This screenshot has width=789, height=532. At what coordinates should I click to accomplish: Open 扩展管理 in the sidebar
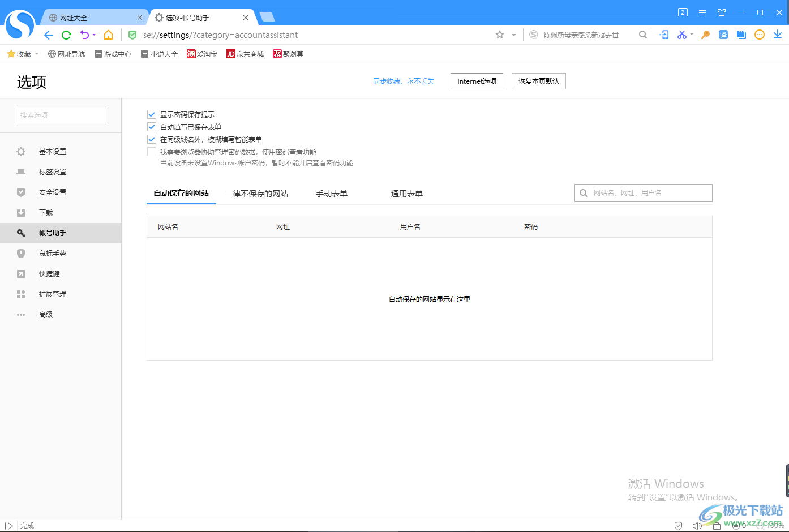click(61, 294)
